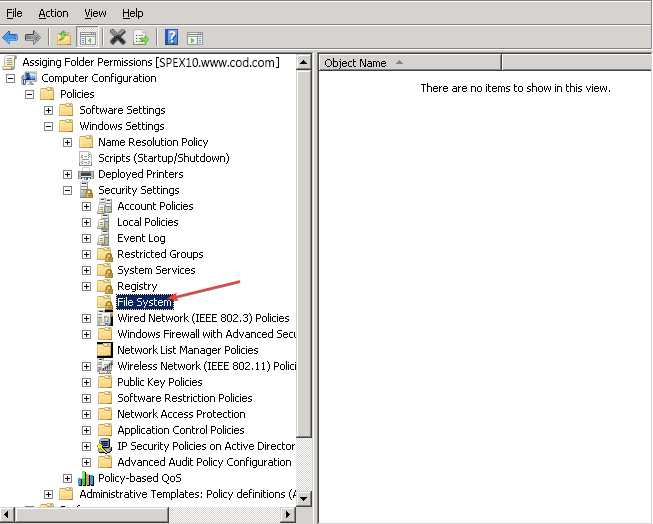Expand the Administrative Templates node
The width and height of the screenshot is (653, 524).
tap(48, 494)
